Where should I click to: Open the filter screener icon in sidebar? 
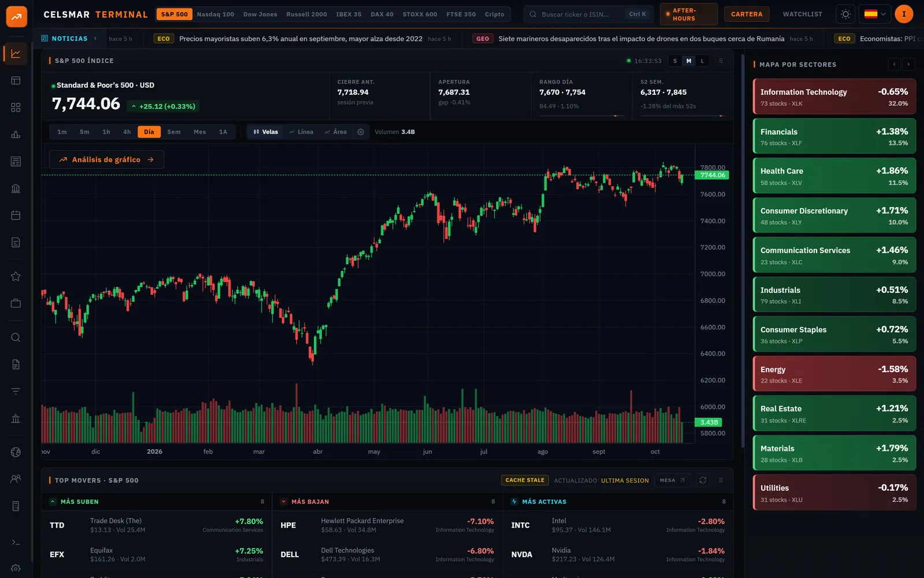16,391
